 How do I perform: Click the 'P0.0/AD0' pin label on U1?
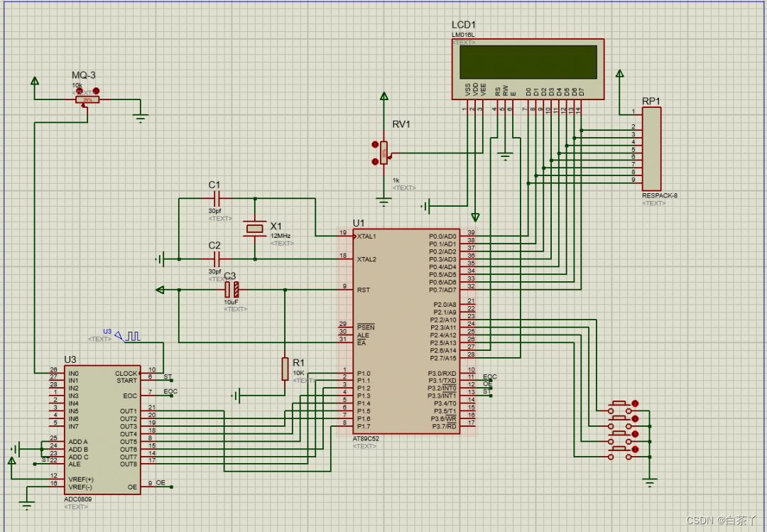442,237
